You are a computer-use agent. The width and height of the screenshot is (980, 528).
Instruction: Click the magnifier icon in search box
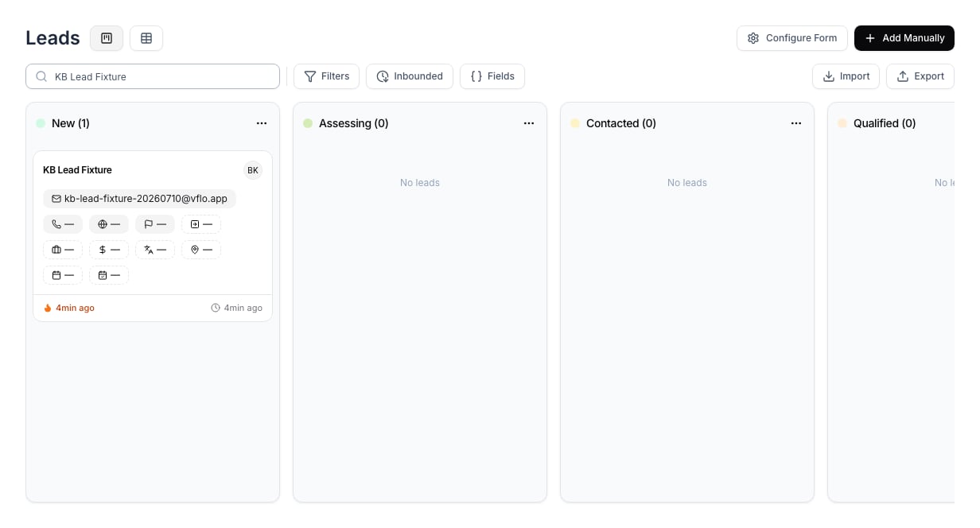click(x=41, y=76)
